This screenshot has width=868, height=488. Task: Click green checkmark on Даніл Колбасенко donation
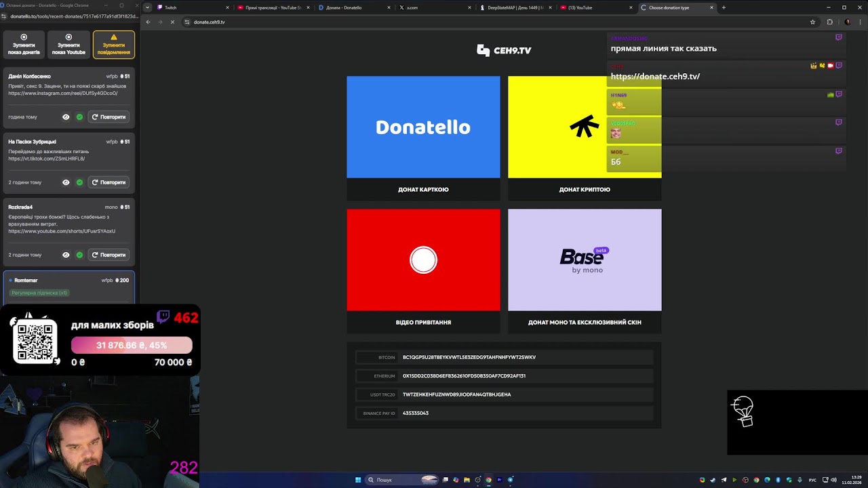pyautogui.click(x=79, y=117)
